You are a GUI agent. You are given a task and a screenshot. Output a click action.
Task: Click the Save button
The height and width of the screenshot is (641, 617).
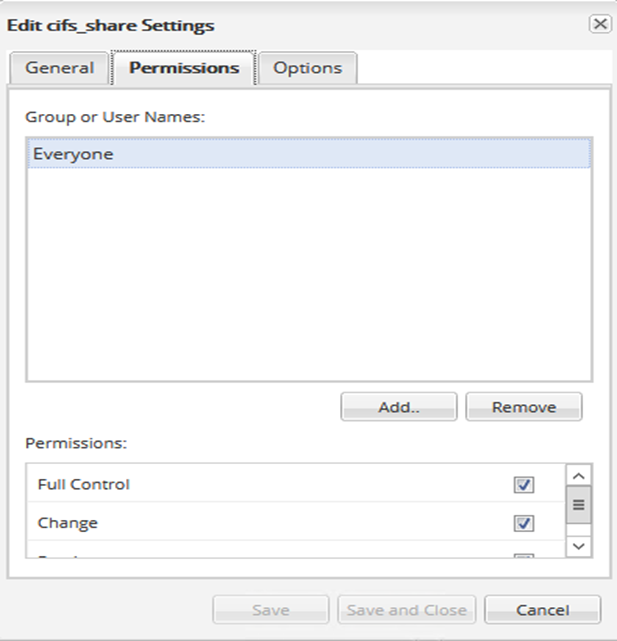click(x=270, y=610)
